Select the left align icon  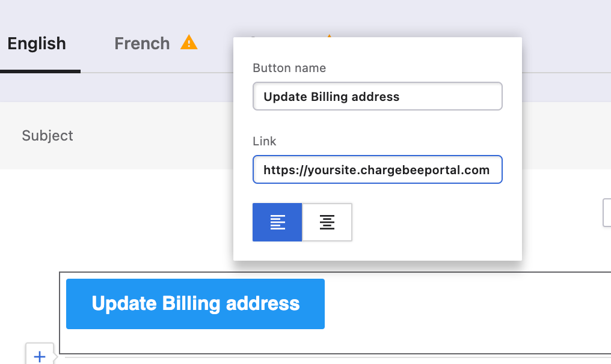pos(277,222)
